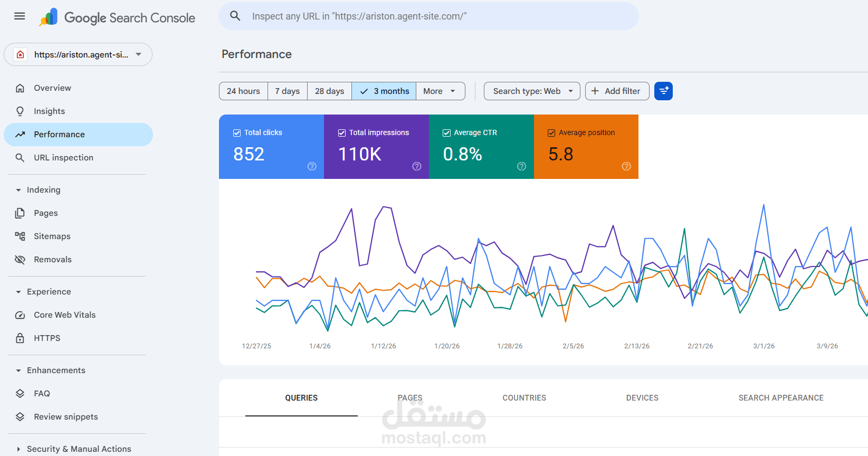The width and height of the screenshot is (868, 456).
Task: Open the property selector dropdown
Action: (78, 54)
